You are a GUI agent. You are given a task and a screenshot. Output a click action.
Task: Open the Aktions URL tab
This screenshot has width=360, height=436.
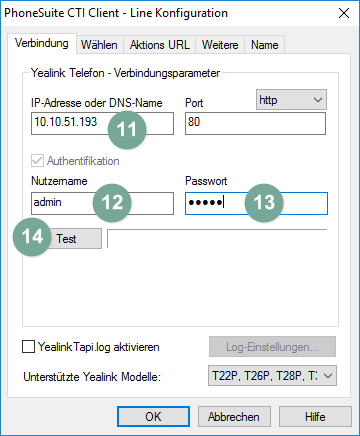[160, 45]
